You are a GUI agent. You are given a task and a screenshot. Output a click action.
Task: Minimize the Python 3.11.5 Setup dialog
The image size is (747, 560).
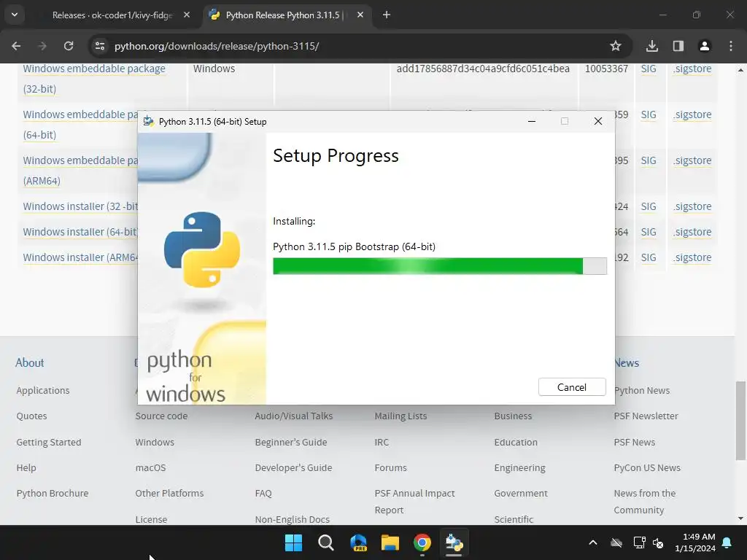(x=532, y=122)
